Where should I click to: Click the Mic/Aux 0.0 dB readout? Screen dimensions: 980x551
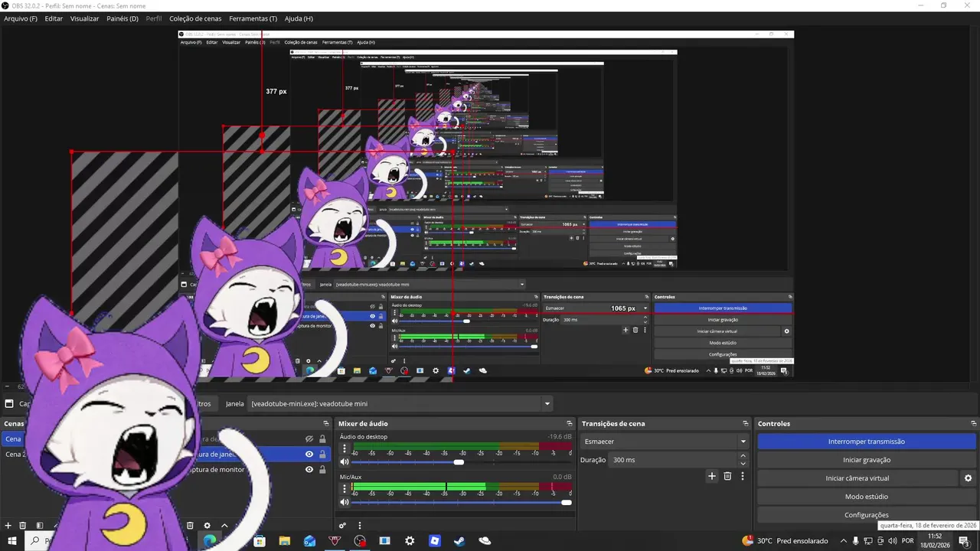562,477
